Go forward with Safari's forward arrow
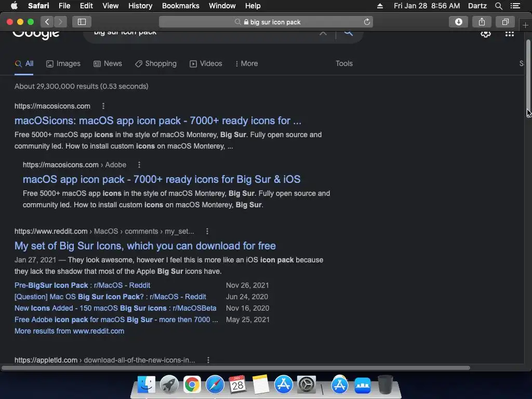 pyautogui.click(x=60, y=22)
